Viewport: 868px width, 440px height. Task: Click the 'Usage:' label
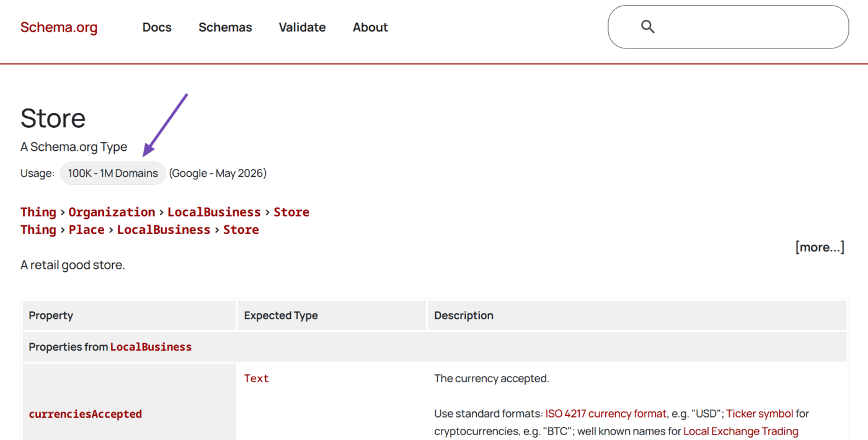[x=37, y=173]
